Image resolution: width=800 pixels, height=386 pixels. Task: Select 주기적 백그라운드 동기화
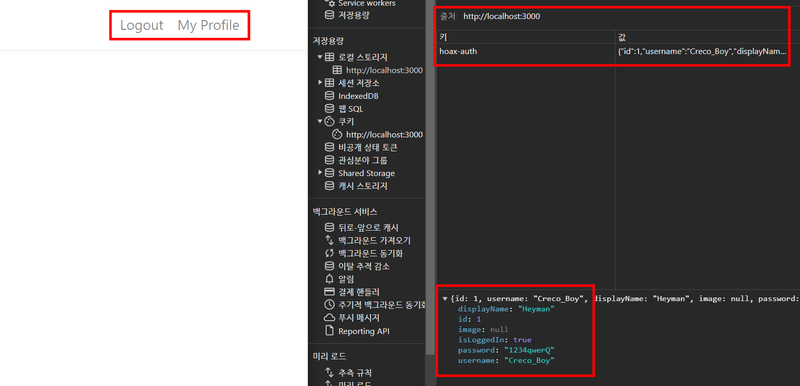pyautogui.click(x=382, y=305)
